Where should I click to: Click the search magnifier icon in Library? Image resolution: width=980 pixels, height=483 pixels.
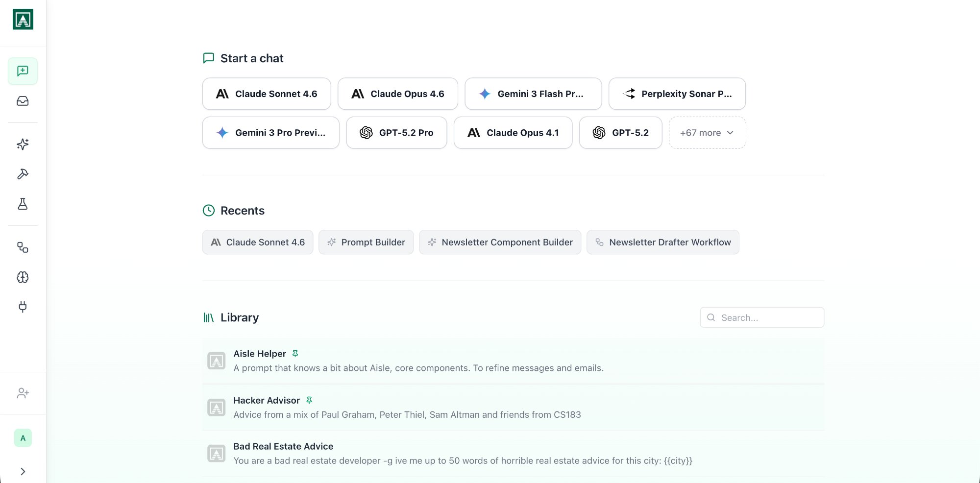[x=711, y=317]
